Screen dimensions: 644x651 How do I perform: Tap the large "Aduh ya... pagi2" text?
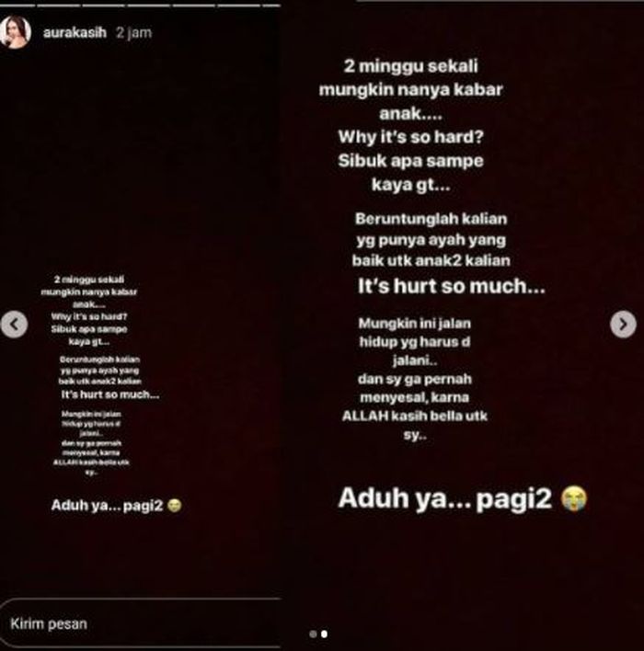pyautogui.click(x=444, y=498)
